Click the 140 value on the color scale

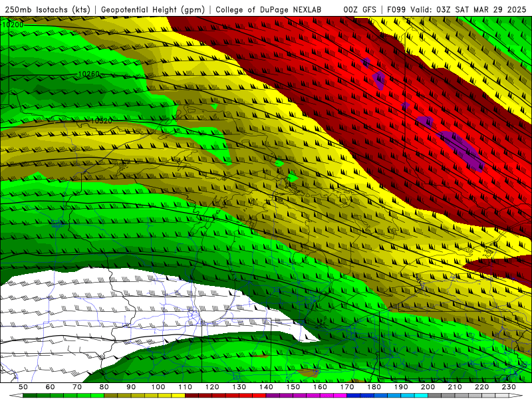tap(266, 387)
